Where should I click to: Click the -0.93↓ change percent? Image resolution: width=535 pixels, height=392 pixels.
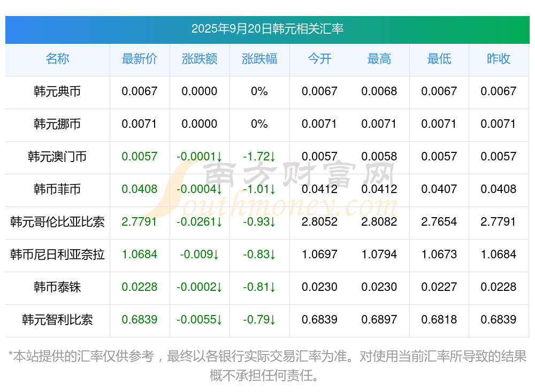pos(259,222)
